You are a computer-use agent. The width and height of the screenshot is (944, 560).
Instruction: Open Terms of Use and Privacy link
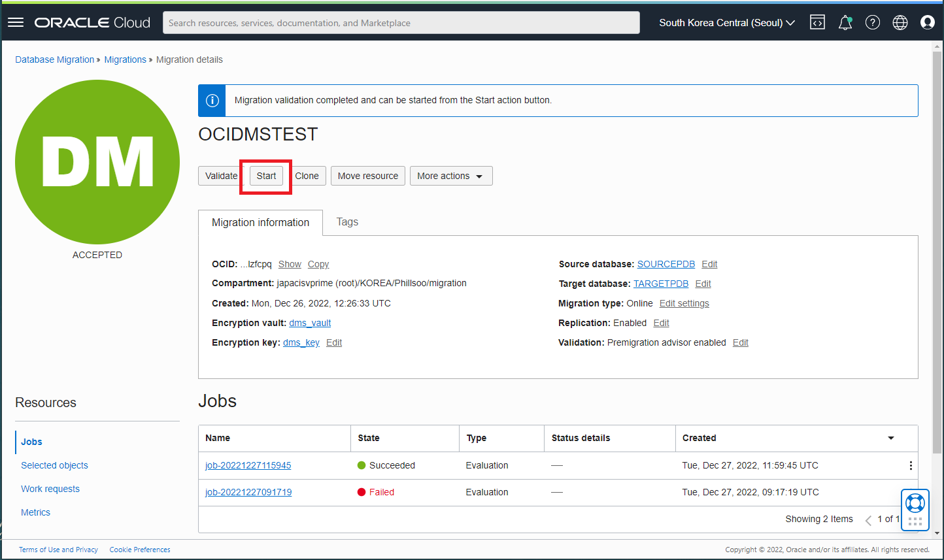58,550
